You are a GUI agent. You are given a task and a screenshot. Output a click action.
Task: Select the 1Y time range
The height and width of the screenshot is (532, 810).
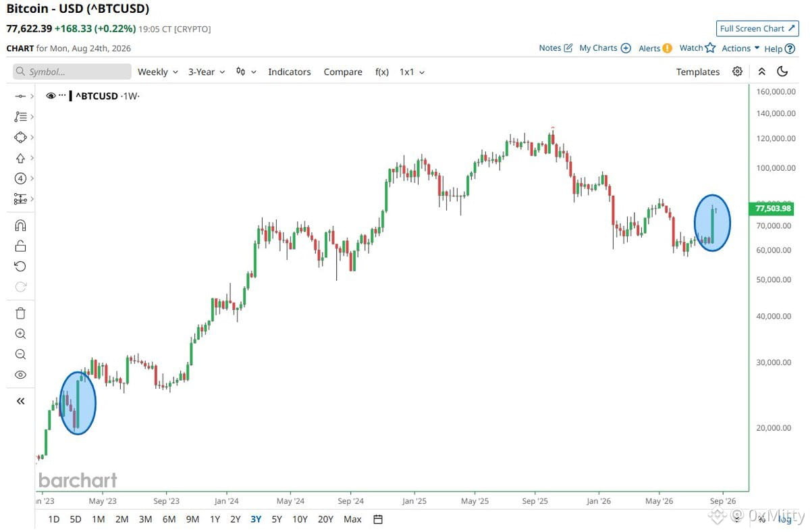coord(215,519)
